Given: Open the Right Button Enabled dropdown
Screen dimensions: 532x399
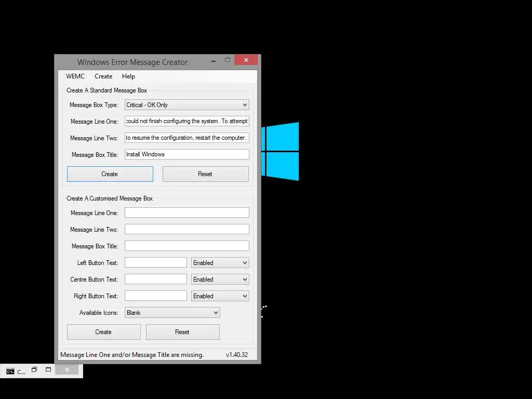Looking at the screenshot, I should [x=220, y=296].
